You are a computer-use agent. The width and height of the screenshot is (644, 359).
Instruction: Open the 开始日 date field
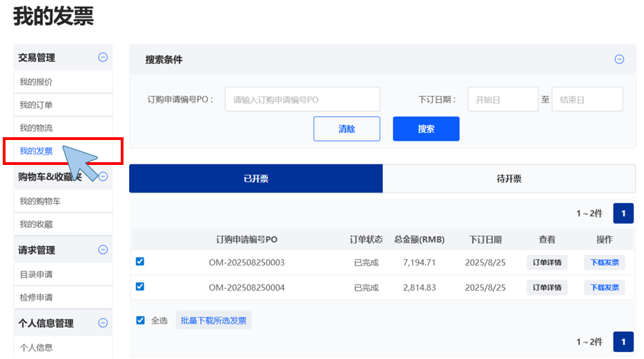(502, 100)
